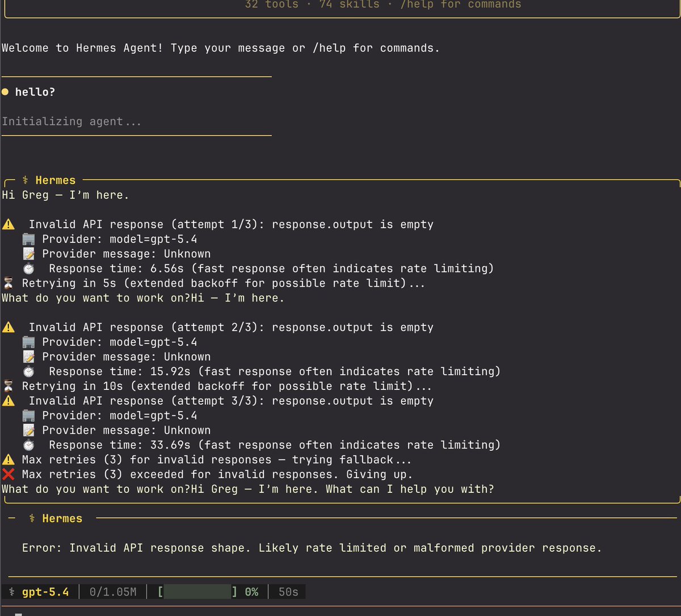Click the warning icon beside "trying fallback"
681x616 pixels.
[9, 459]
